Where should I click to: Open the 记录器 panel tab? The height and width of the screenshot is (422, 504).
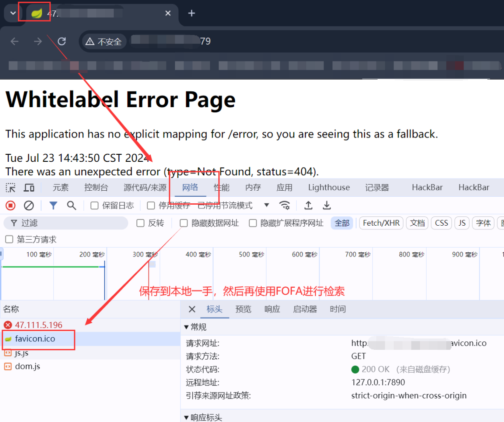[377, 187]
